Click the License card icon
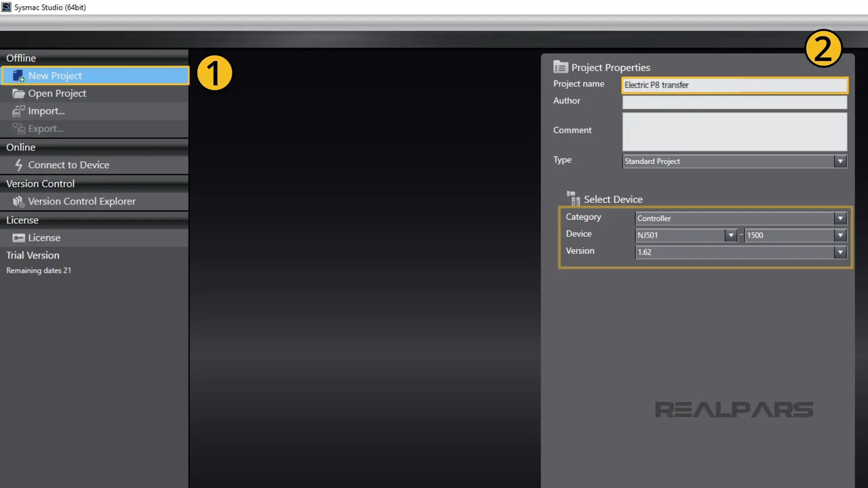 18,238
